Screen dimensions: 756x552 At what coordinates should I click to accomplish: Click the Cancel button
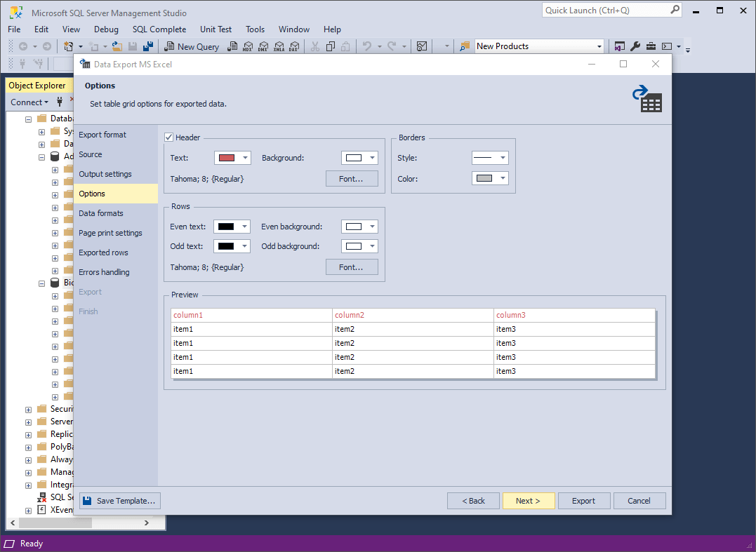[x=639, y=501]
